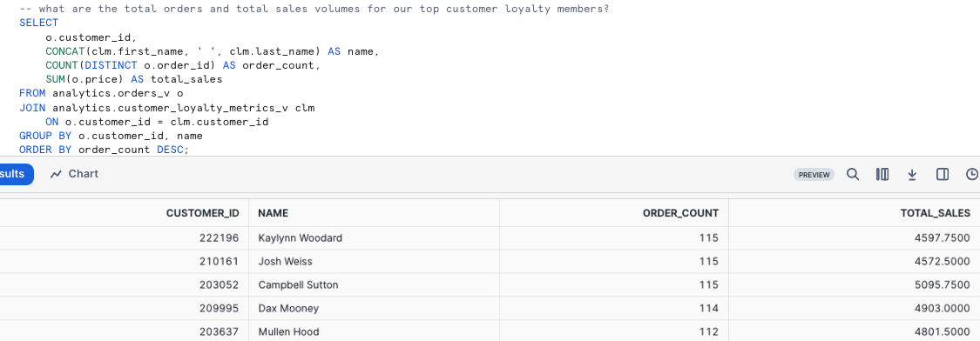Sort by the ORDER_COUNT column header
Viewport: 980px width, 341px height.
coord(680,213)
